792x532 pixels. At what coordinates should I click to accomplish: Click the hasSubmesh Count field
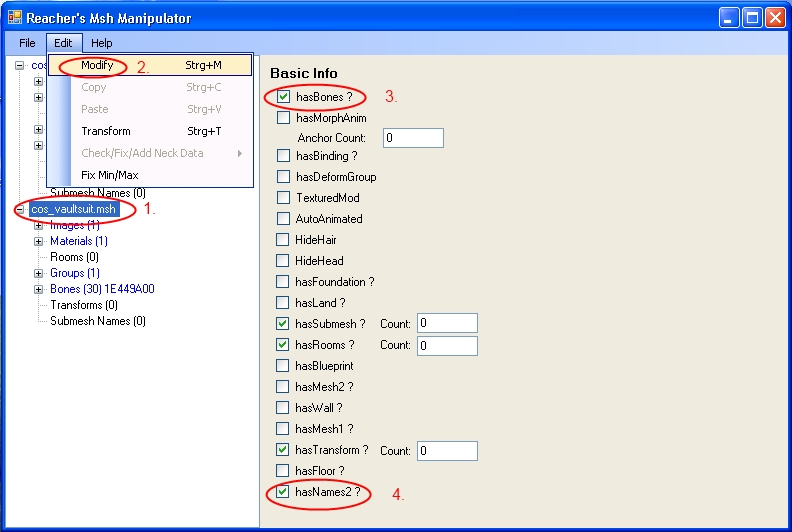(x=447, y=323)
